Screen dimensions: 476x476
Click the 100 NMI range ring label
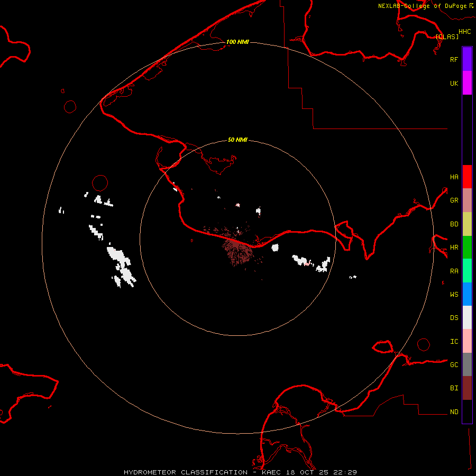tap(237, 42)
